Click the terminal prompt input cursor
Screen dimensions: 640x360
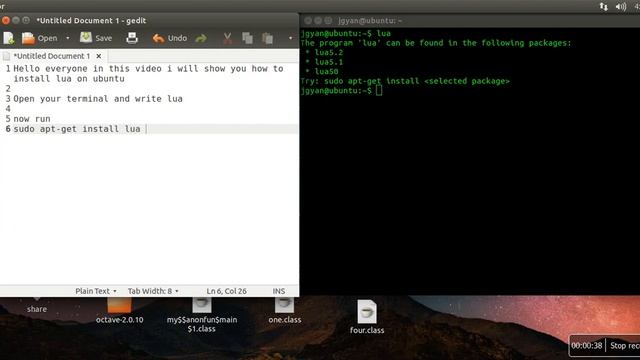(379, 91)
